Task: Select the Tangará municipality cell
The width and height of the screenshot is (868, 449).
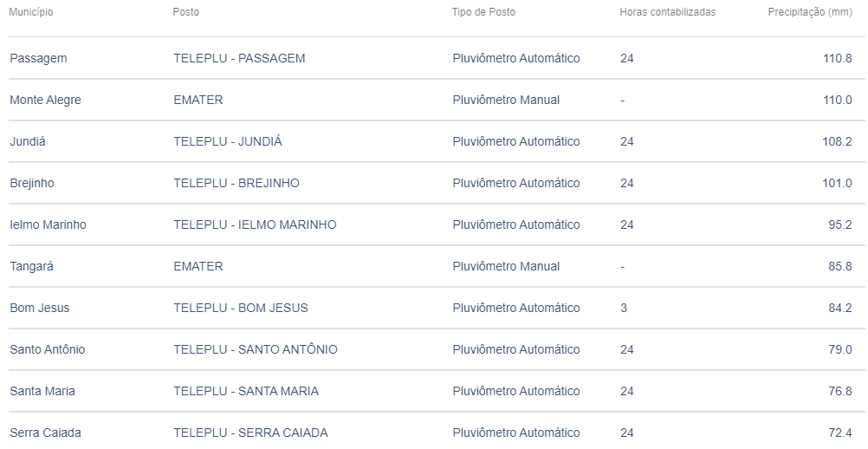Action: coord(31,266)
